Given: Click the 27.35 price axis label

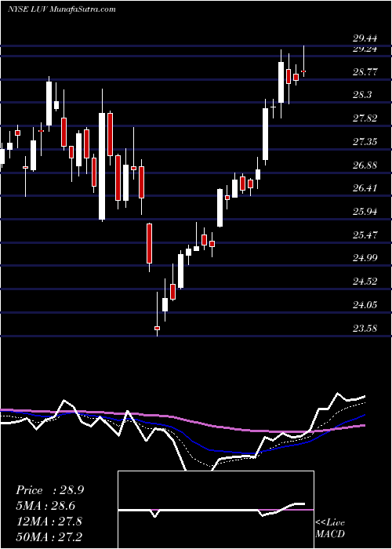Looking at the screenshot, I should tap(365, 142).
